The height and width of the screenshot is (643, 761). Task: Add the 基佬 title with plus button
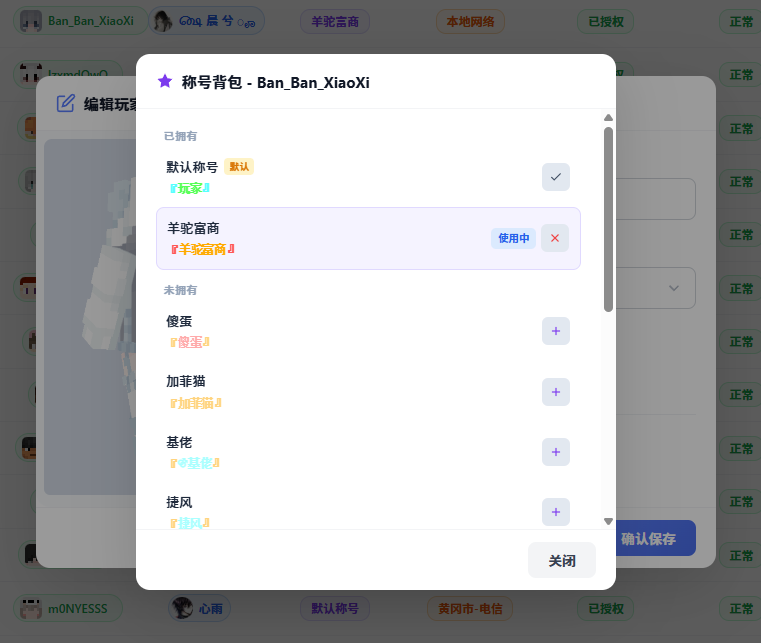(x=556, y=452)
